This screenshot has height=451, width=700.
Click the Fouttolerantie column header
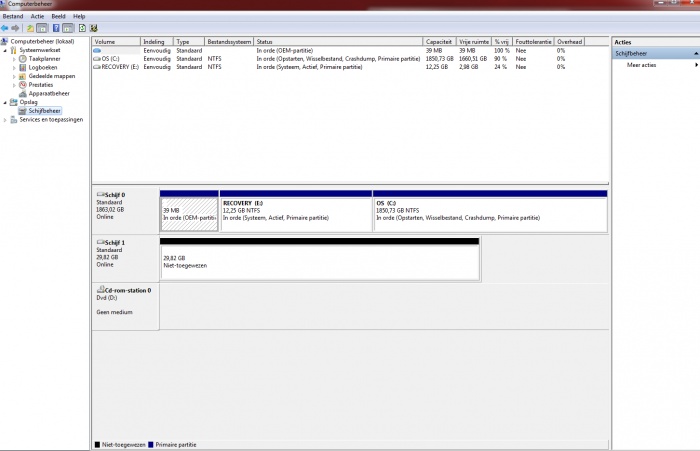click(x=533, y=42)
